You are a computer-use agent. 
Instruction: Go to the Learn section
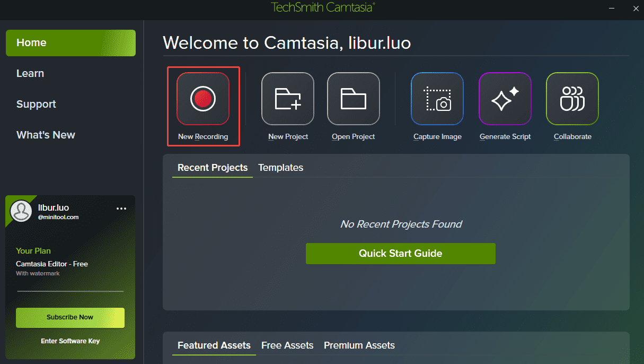click(30, 73)
